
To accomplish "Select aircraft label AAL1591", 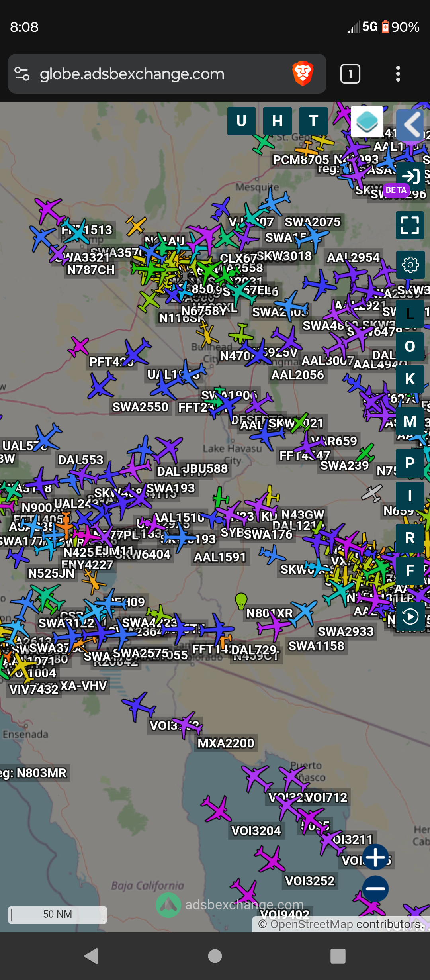I will [220, 557].
